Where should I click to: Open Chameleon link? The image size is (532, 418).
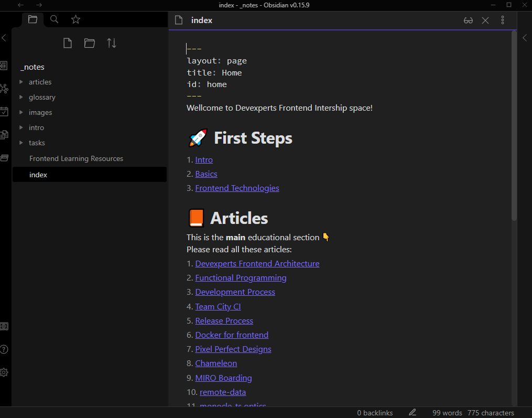click(216, 363)
